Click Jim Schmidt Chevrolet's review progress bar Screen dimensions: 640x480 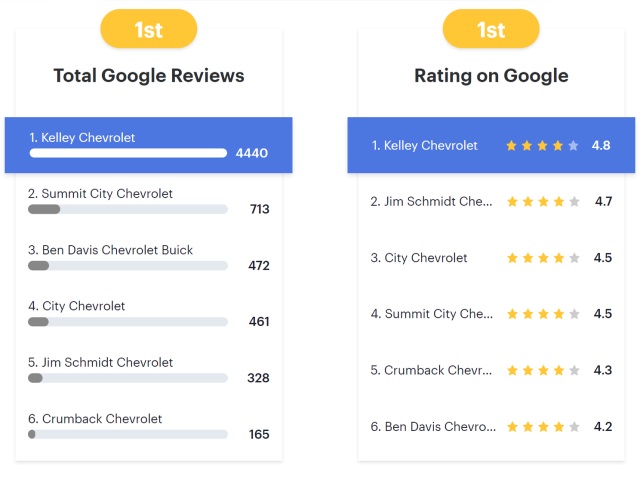pyautogui.click(x=128, y=378)
